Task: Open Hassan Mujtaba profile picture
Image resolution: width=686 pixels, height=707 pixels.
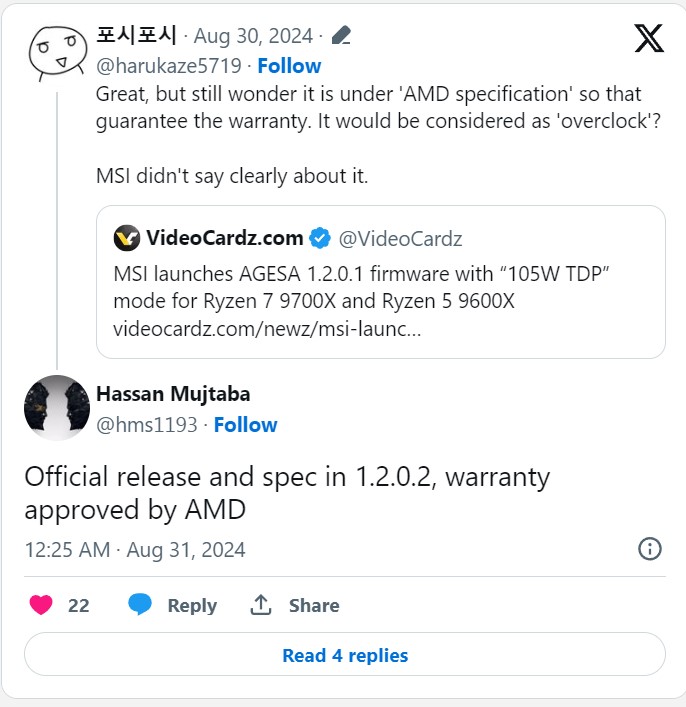Action: tap(57, 408)
